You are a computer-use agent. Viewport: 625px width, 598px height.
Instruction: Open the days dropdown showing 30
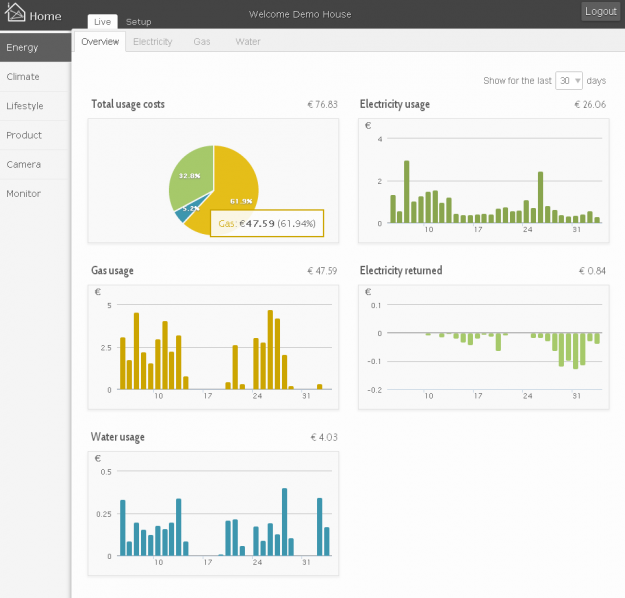tap(570, 80)
